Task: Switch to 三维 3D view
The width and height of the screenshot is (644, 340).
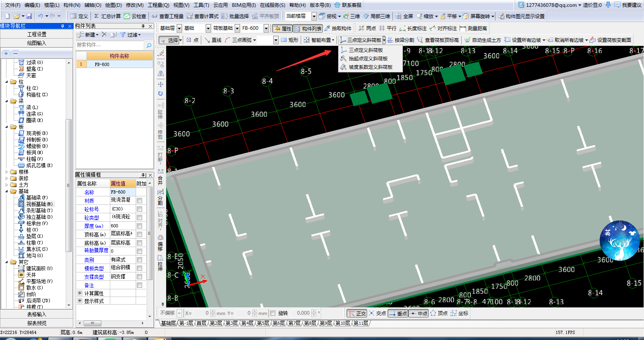Action: pos(351,16)
